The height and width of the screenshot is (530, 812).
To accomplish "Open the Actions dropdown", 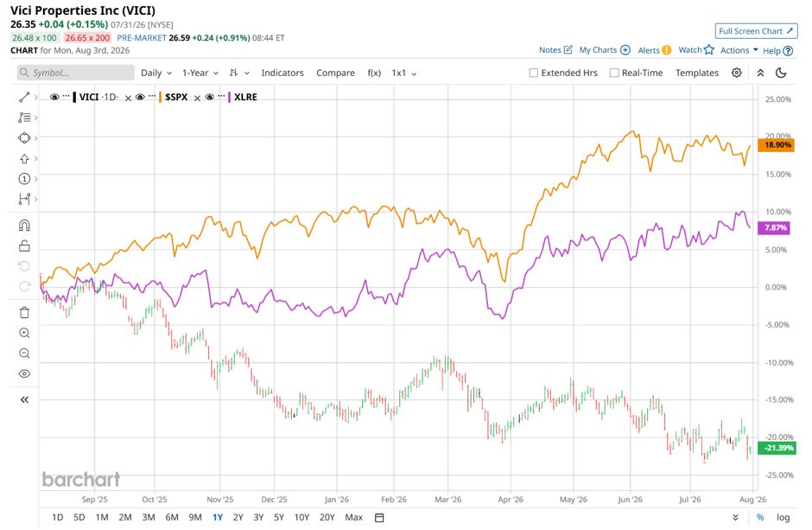I will (739, 50).
